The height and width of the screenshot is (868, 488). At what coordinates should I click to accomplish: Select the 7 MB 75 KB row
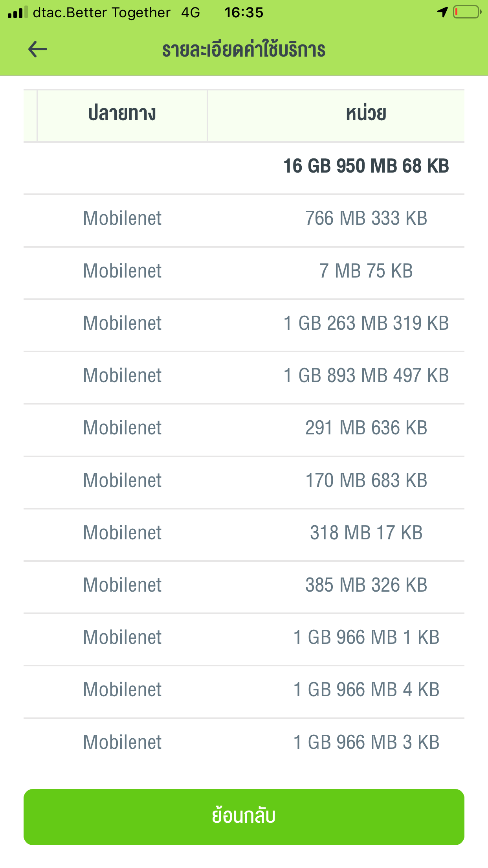tap(244, 271)
